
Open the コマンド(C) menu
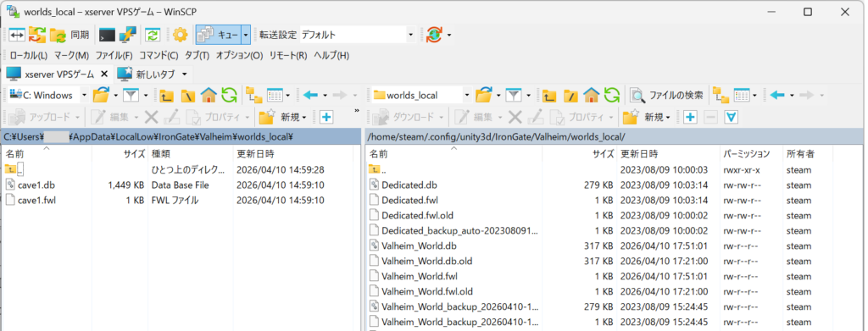[159, 55]
